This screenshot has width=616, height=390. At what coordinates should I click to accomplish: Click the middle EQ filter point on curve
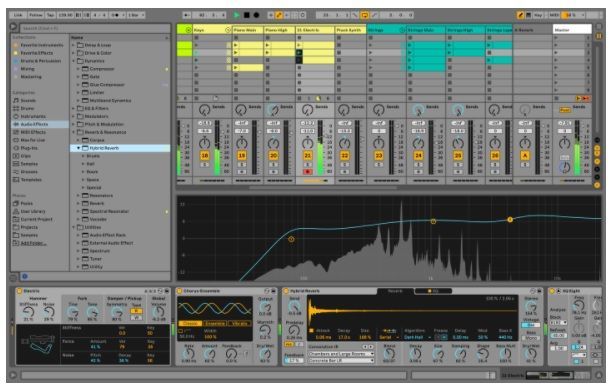[433, 222]
